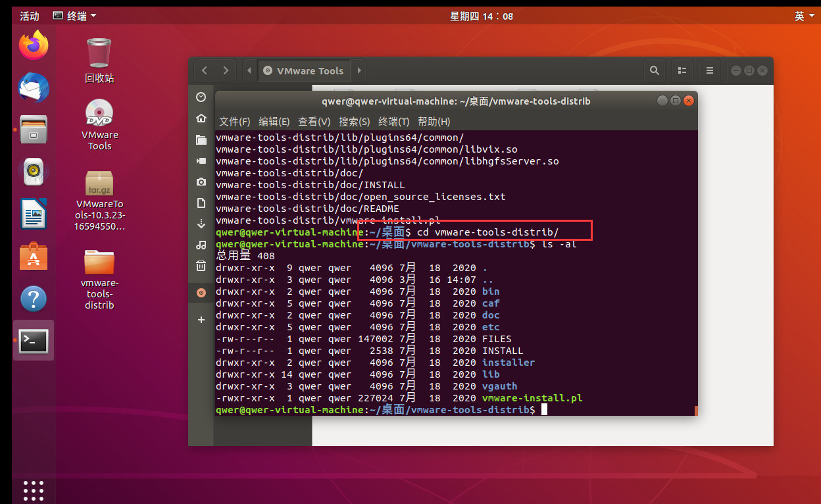Select vmware-install.pl in ls listing

(x=532, y=398)
